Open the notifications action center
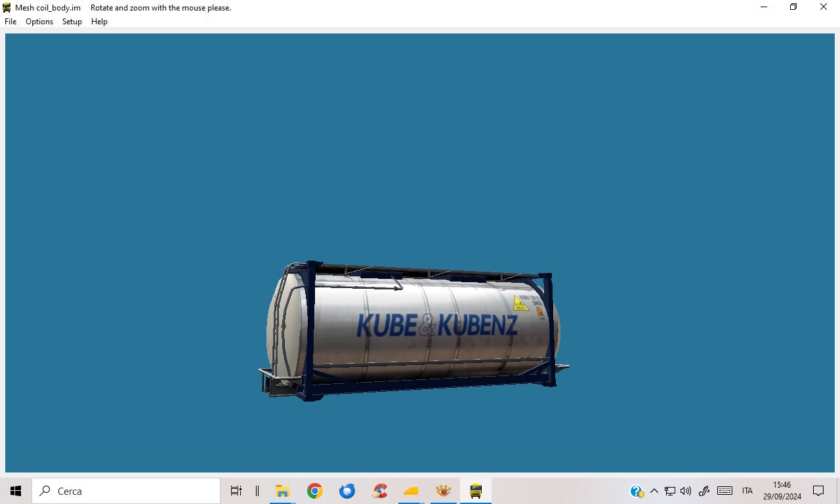 coord(818,491)
